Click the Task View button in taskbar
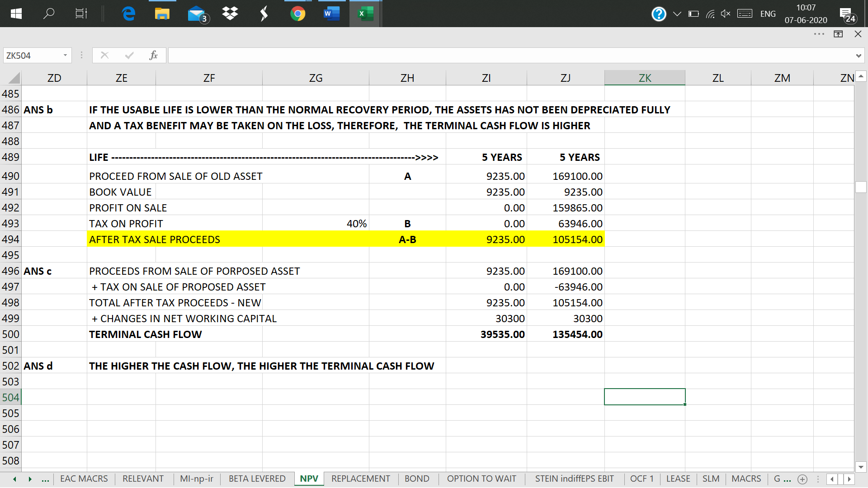The width and height of the screenshot is (868, 488). 80,13
